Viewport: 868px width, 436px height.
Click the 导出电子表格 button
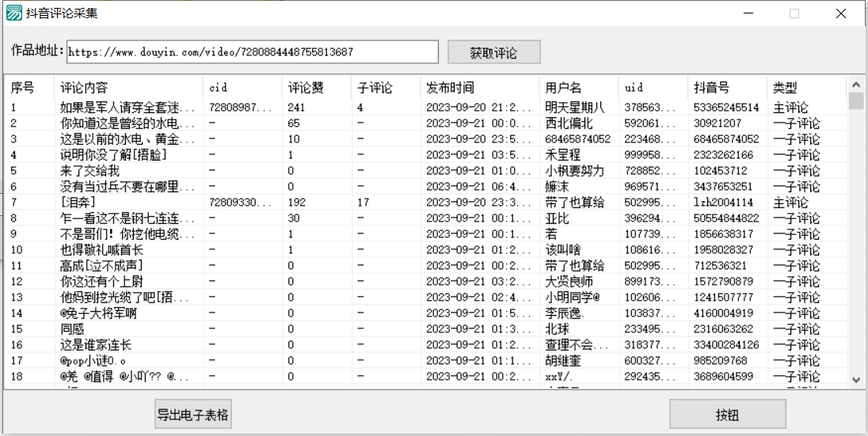(x=193, y=415)
